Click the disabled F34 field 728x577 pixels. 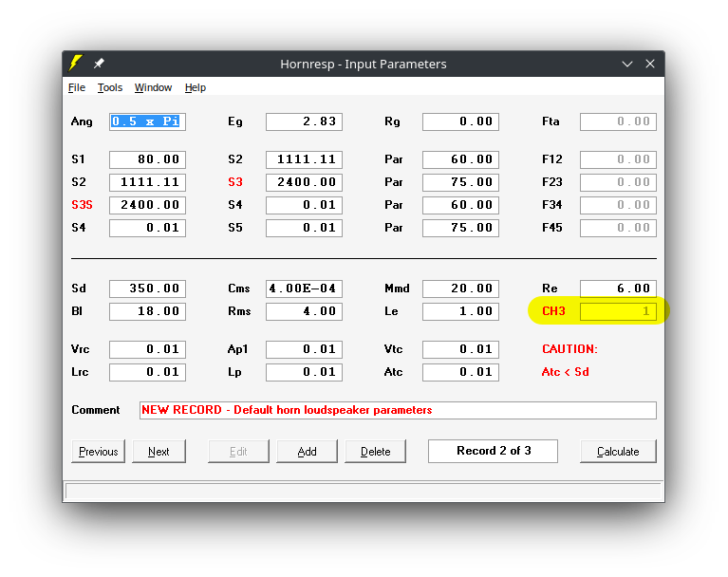[618, 205]
